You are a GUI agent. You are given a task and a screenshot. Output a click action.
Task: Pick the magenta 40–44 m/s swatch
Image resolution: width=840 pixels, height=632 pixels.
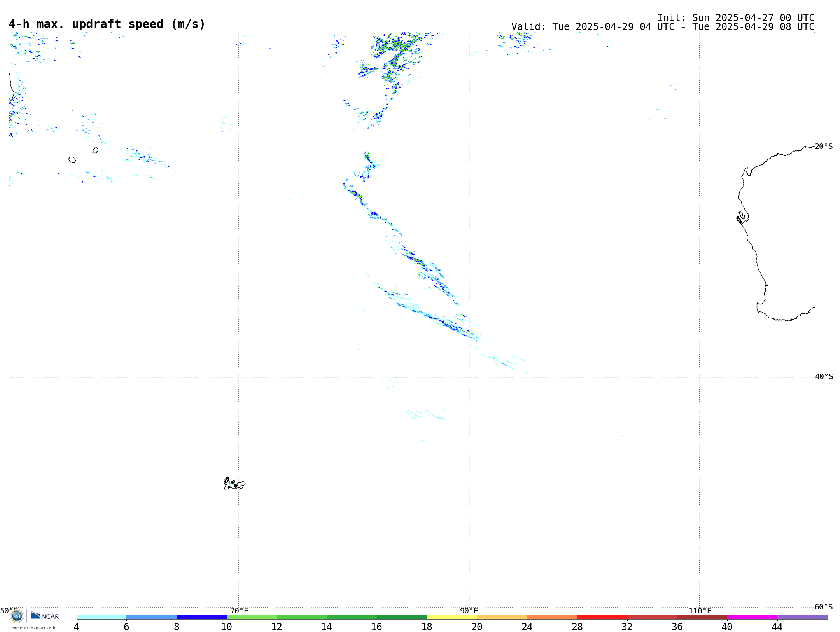[752, 617]
